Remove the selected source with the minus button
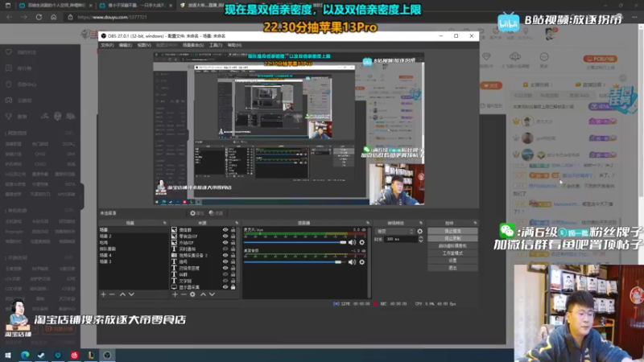The width and height of the screenshot is (644, 362). click(184, 294)
